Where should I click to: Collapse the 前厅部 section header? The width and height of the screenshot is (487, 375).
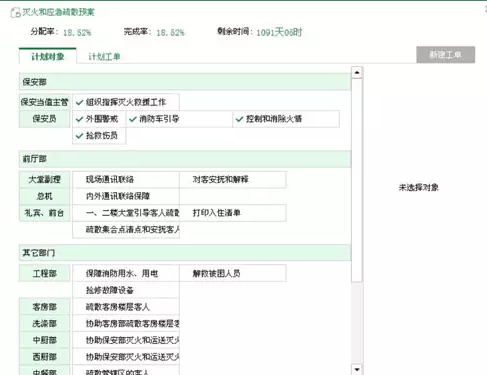pyautogui.click(x=185, y=159)
